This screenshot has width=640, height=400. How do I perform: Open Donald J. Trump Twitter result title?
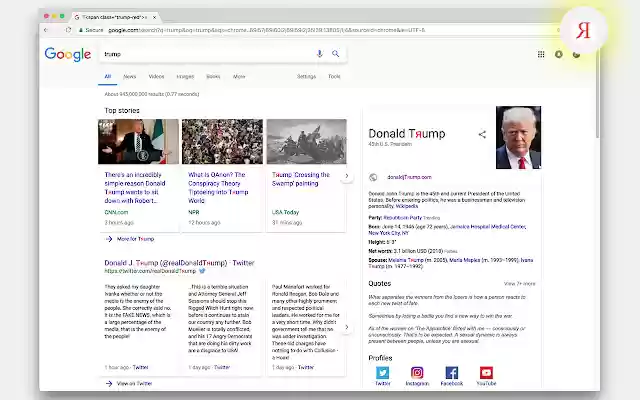click(179, 263)
